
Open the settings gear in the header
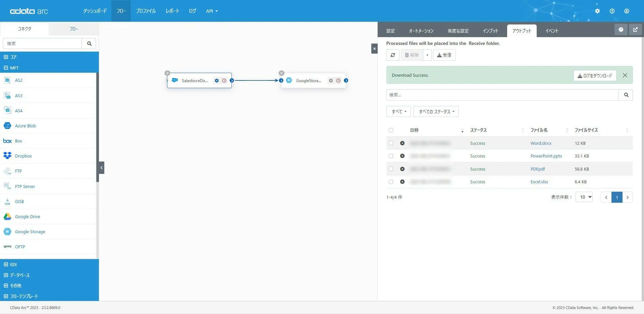[597, 11]
